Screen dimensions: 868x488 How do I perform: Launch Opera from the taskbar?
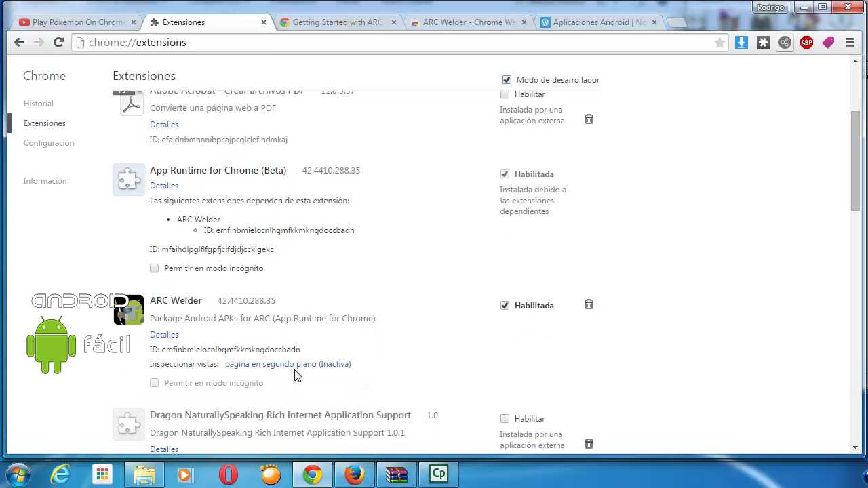pos(229,474)
